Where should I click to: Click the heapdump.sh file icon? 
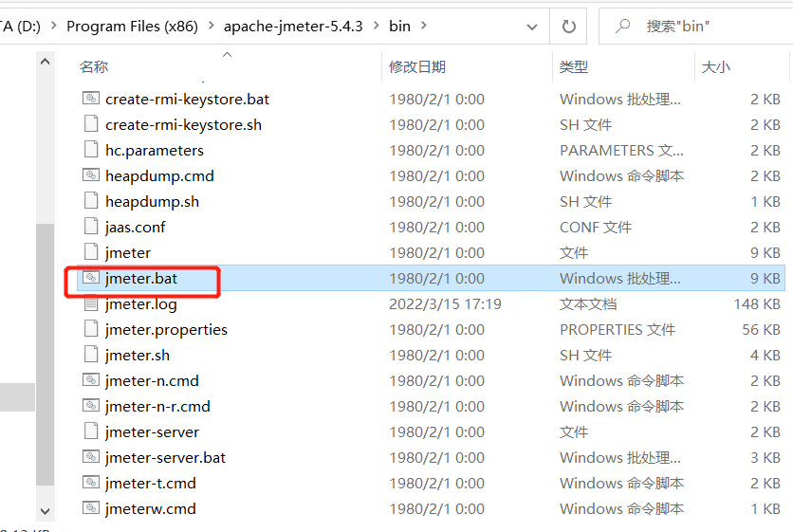click(x=91, y=200)
